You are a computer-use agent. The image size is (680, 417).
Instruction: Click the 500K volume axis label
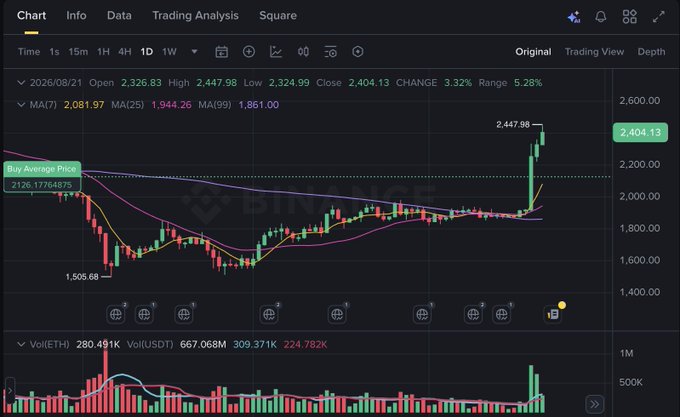[x=631, y=382]
